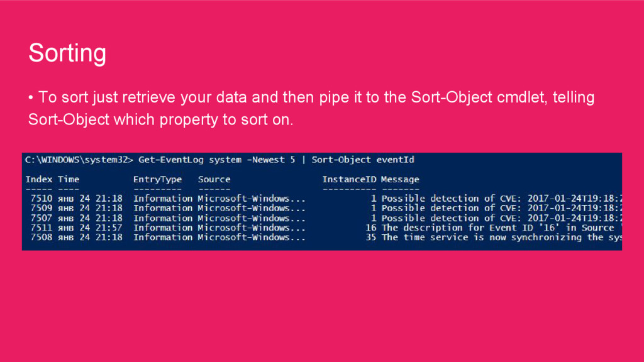Viewport: 644px width, 362px height.
Task: Click the Index column header
Action: 39,180
